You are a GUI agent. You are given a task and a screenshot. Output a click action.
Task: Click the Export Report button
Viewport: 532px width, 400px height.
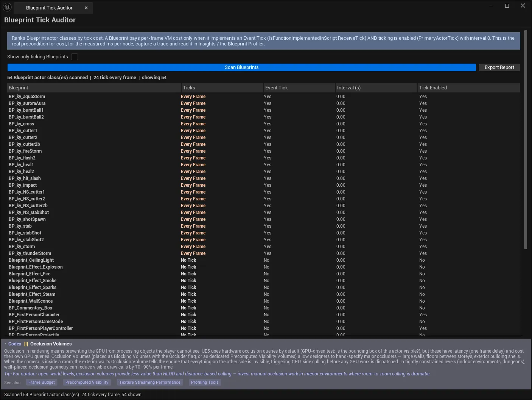click(499, 67)
